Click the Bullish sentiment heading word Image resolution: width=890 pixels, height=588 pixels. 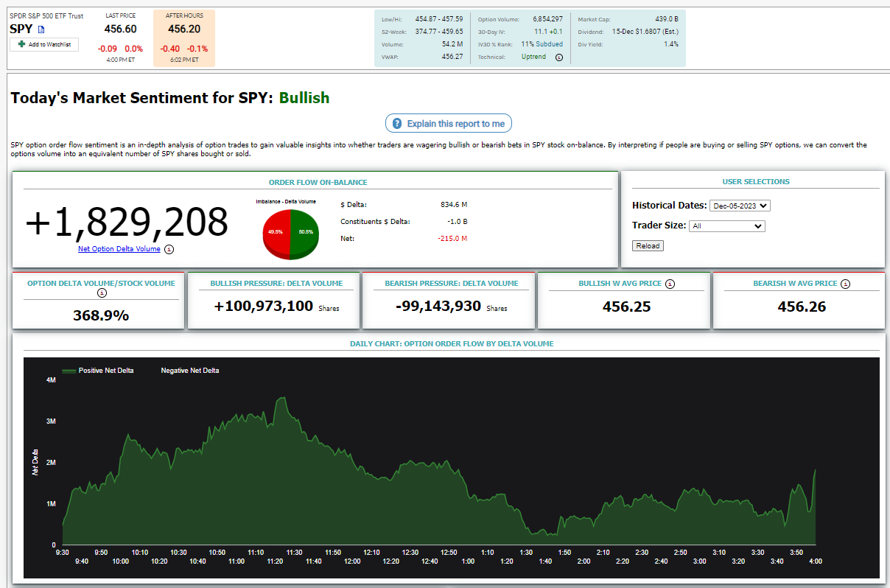tap(304, 98)
